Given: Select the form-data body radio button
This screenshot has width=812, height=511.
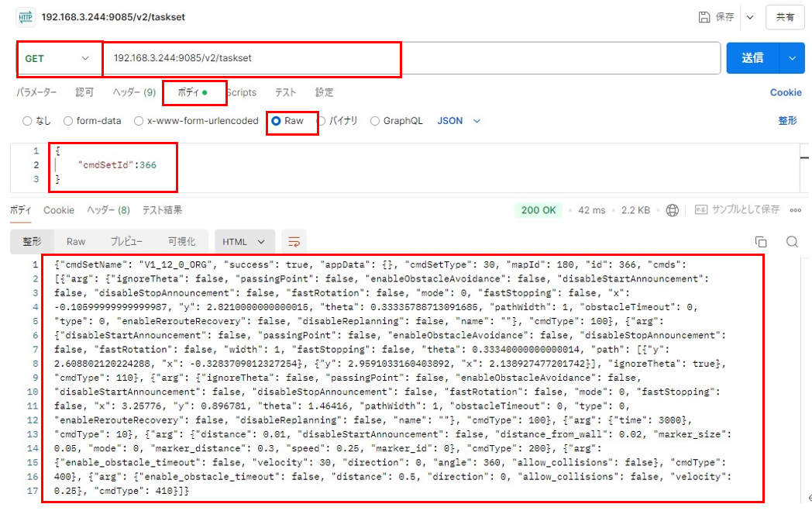Looking at the screenshot, I should pyautogui.click(x=68, y=121).
